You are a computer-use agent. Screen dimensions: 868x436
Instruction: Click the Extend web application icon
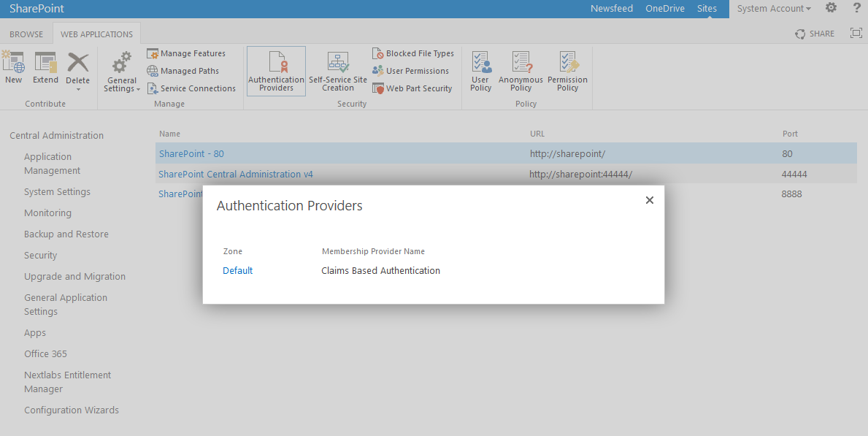pyautogui.click(x=45, y=62)
